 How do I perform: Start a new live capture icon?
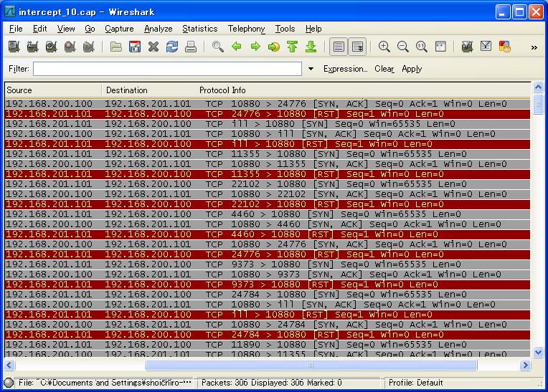52,47
